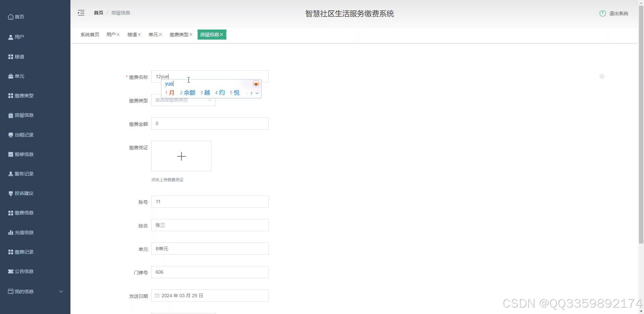The image size is (644, 314).
Task: Open 出租记录 in sidebar
Action: (x=35, y=135)
